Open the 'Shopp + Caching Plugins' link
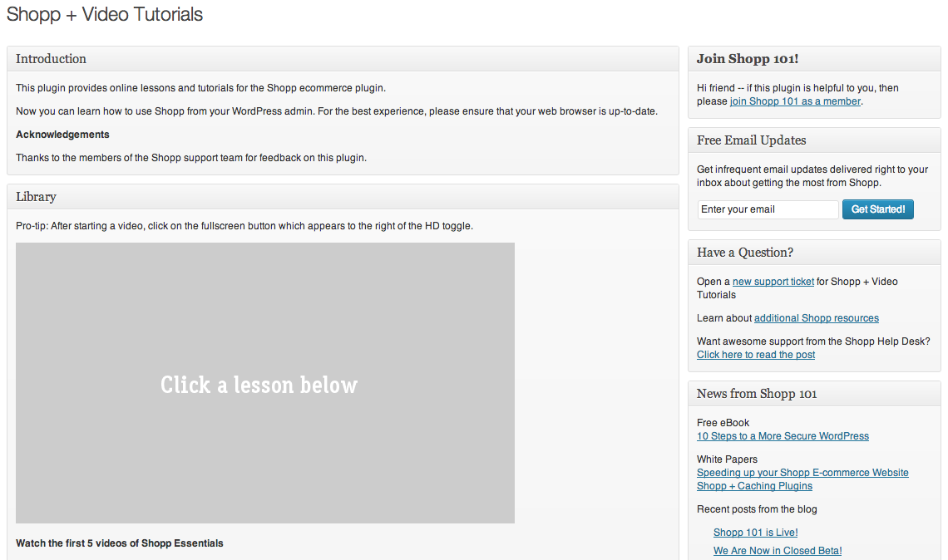This screenshot has width=948, height=560. 754,486
